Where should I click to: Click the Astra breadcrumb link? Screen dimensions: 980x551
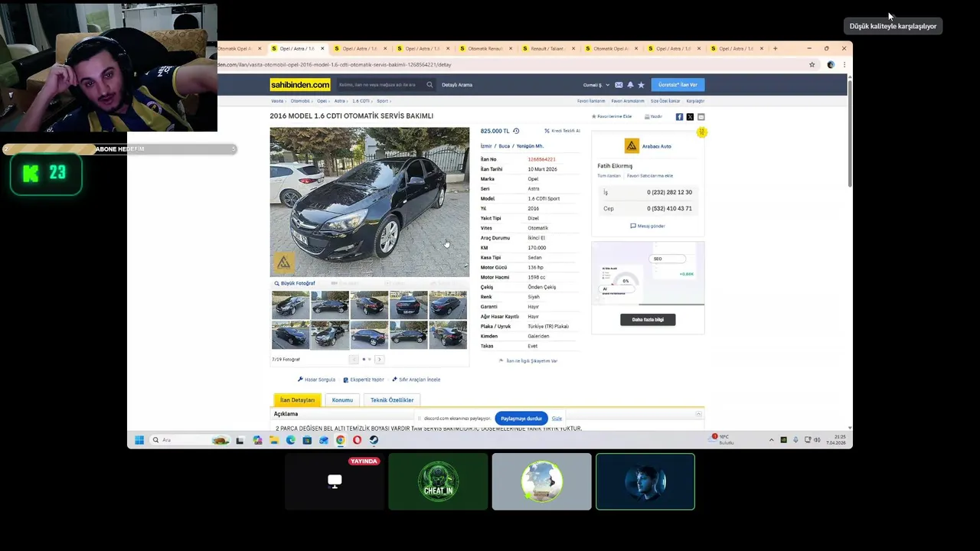(x=340, y=101)
